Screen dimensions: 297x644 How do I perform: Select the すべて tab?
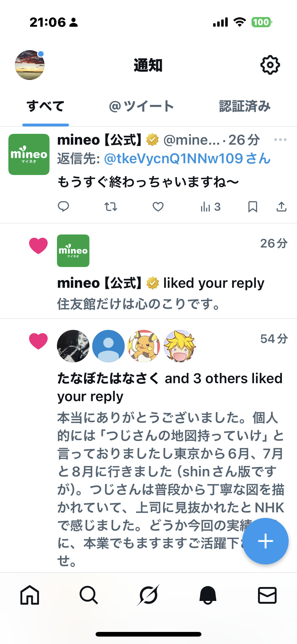45,106
